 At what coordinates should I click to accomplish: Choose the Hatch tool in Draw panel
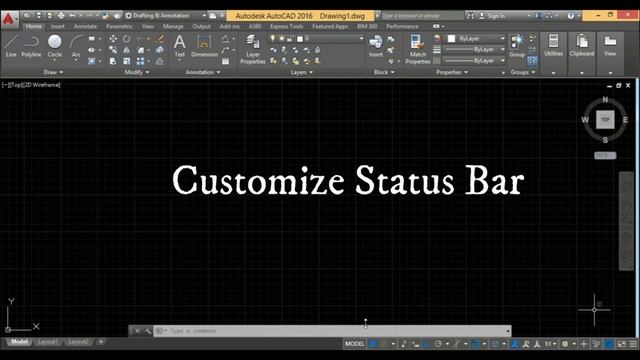[91, 61]
